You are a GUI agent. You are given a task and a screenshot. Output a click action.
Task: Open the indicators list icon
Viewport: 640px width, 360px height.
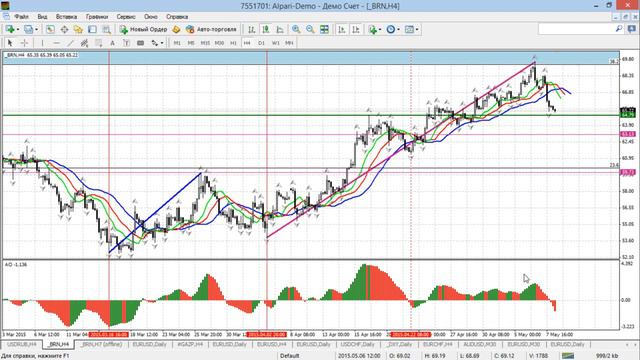point(372,29)
